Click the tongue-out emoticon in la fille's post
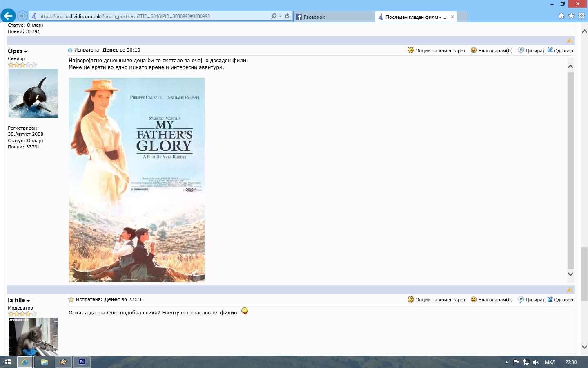588x368 pixels. 245,311
